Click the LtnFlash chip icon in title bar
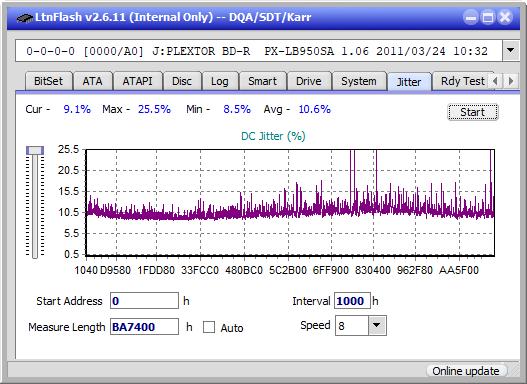This screenshot has height=384, width=527. click(25, 17)
